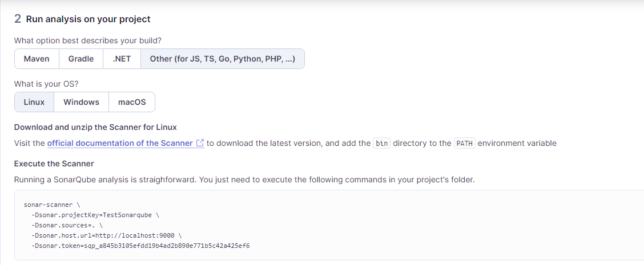Choose Linux as your OS
The height and width of the screenshot is (265, 644).
[34, 102]
